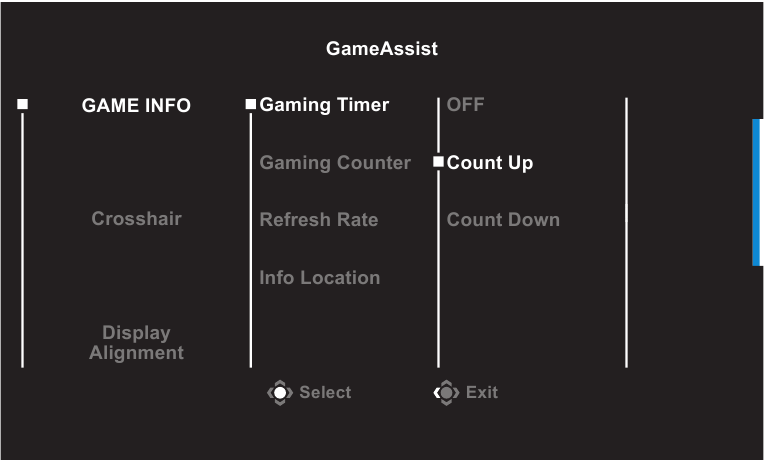766x460 pixels.
Task: Click the joystick icon beside Exit
Action: tap(447, 393)
